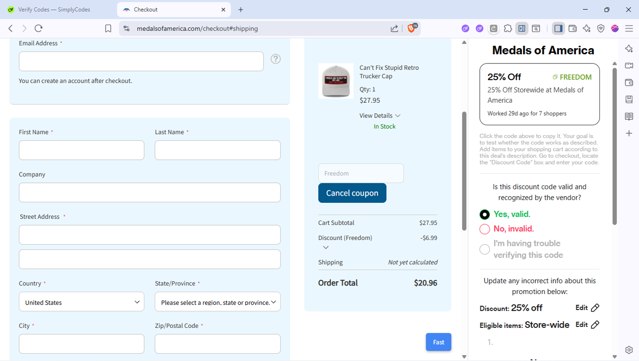Reload the checkout page
Viewport: 639px width, 361px height.
click(x=38, y=29)
